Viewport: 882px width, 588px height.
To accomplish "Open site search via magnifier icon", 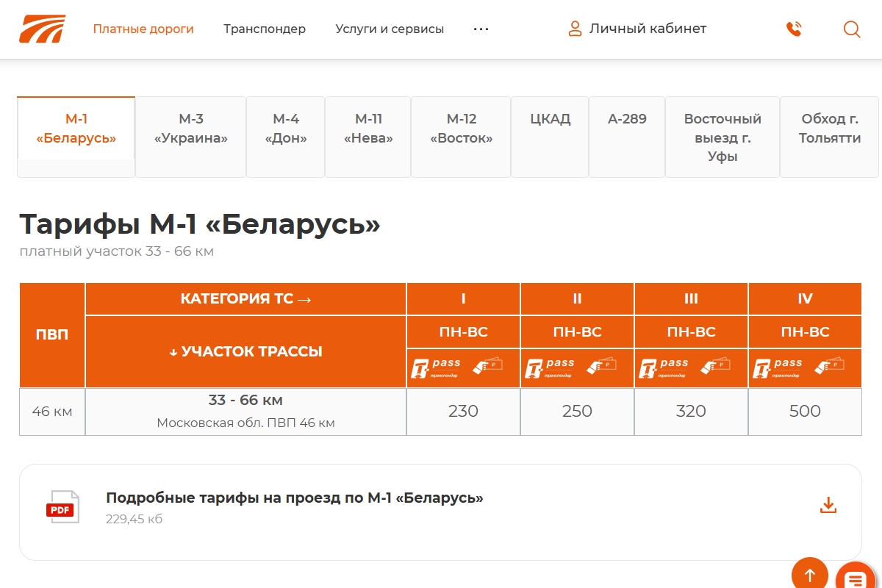I will [x=852, y=29].
